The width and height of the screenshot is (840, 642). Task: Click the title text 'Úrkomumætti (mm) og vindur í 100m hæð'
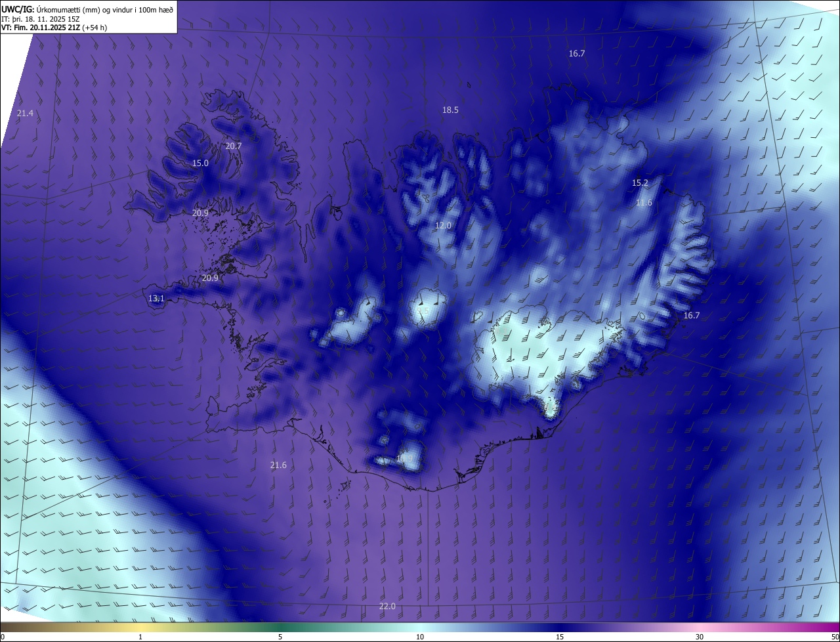click(x=104, y=9)
